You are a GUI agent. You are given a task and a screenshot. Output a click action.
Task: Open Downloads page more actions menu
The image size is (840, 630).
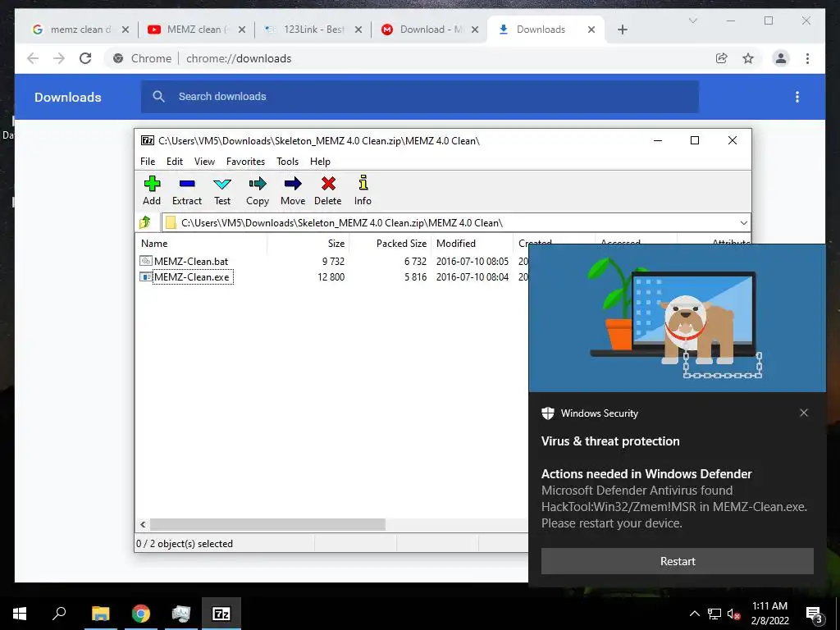click(x=797, y=97)
